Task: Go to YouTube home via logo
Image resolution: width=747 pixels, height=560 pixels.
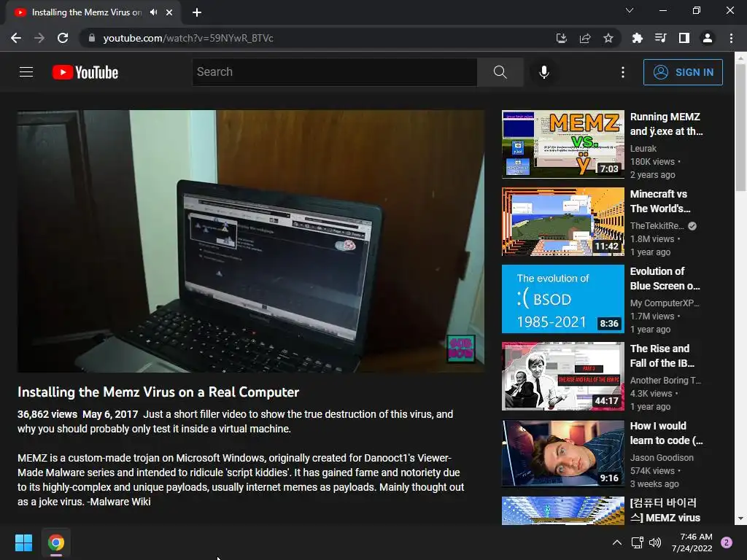Action: (x=85, y=72)
